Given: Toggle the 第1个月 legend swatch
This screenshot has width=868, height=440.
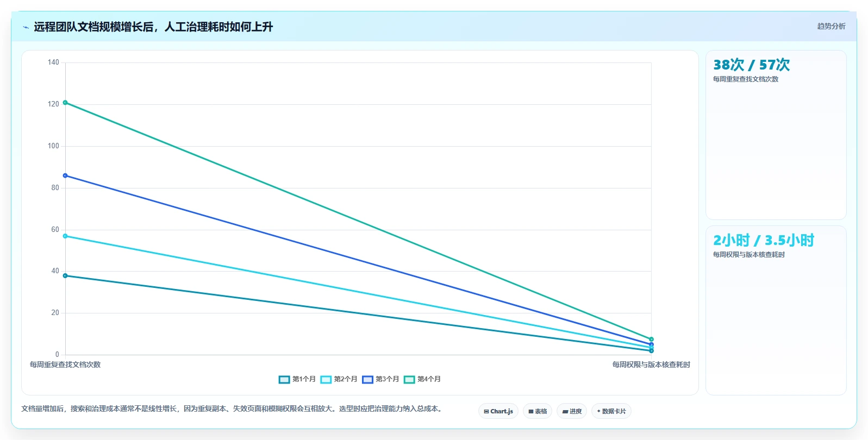Looking at the screenshot, I should pos(284,379).
